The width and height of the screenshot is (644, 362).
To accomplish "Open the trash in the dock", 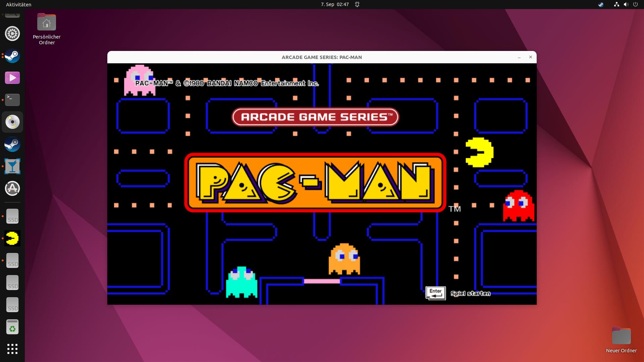I will pyautogui.click(x=12, y=327).
